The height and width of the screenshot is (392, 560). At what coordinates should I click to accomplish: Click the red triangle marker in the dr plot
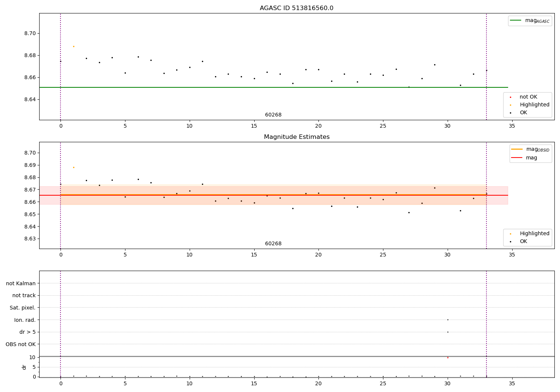click(448, 357)
